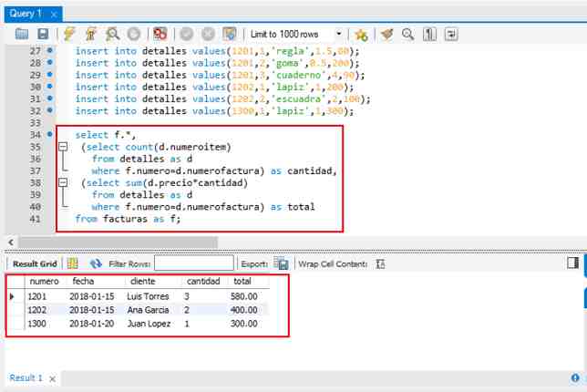The width and height of the screenshot is (587, 392).
Task: Click the Result Grid label
Action: tap(35, 263)
